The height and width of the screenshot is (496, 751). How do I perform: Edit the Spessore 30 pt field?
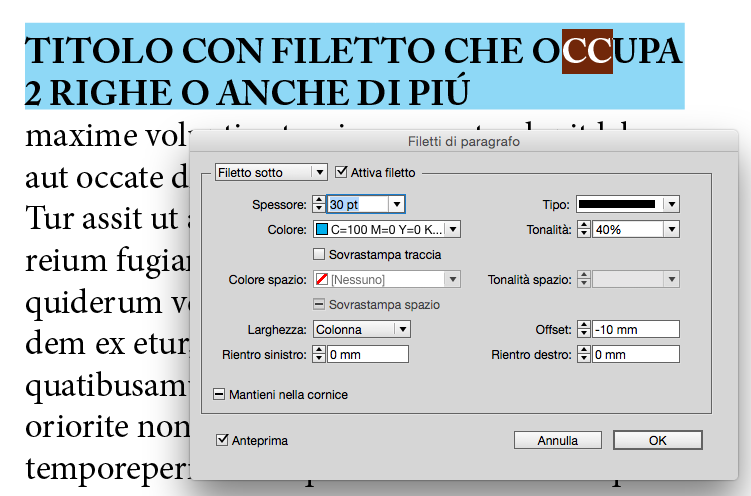click(x=357, y=204)
